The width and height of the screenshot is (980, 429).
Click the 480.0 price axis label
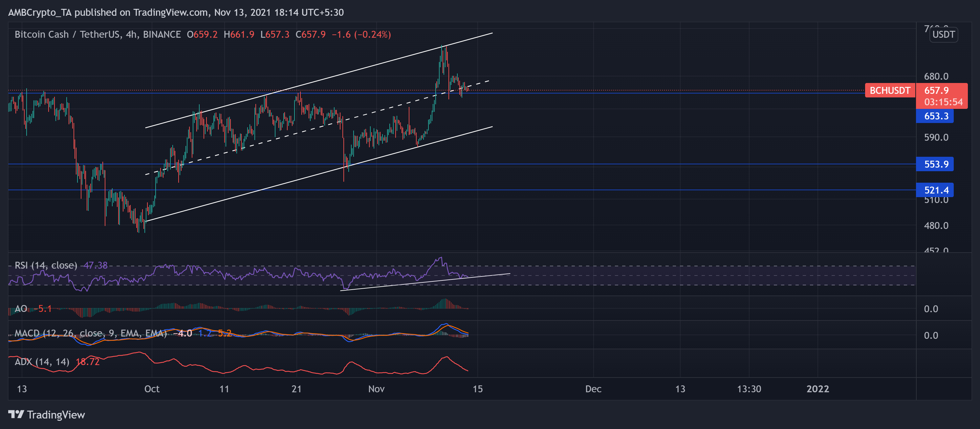[936, 225]
